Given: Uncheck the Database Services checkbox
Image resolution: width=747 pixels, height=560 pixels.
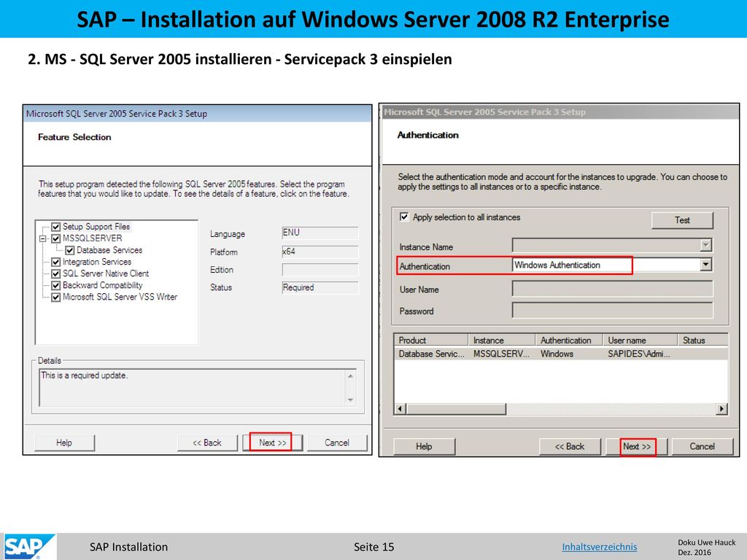Looking at the screenshot, I should pyautogui.click(x=69, y=251).
